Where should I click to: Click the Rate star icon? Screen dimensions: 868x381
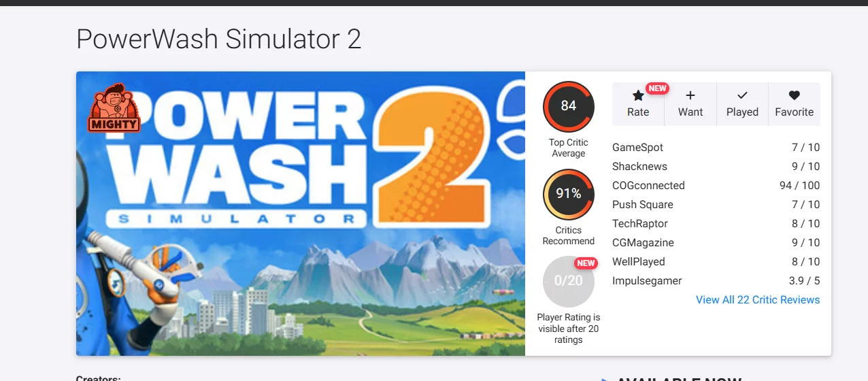tap(638, 96)
